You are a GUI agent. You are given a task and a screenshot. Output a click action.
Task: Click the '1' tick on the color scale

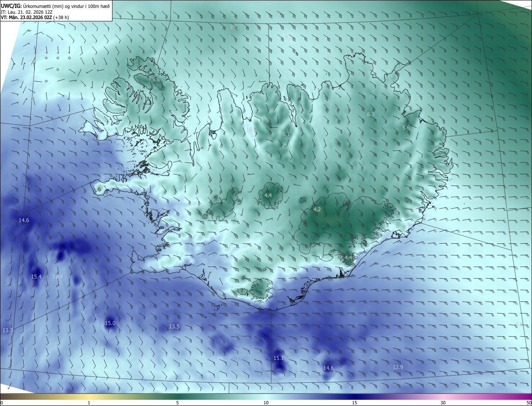89,403
